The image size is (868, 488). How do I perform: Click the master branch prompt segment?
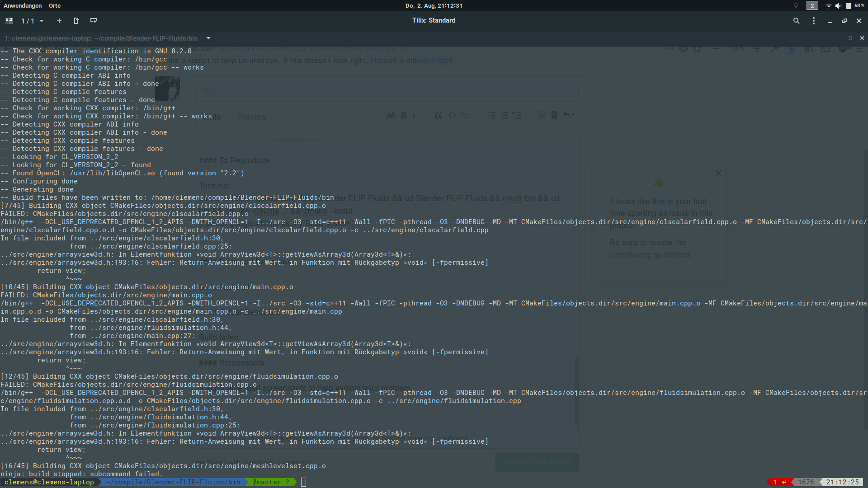(x=271, y=482)
